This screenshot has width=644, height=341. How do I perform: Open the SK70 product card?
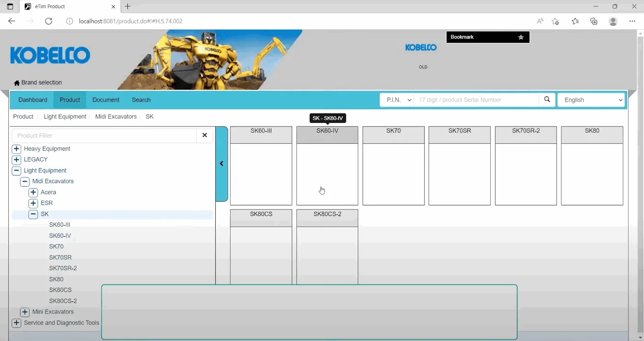pos(393,166)
